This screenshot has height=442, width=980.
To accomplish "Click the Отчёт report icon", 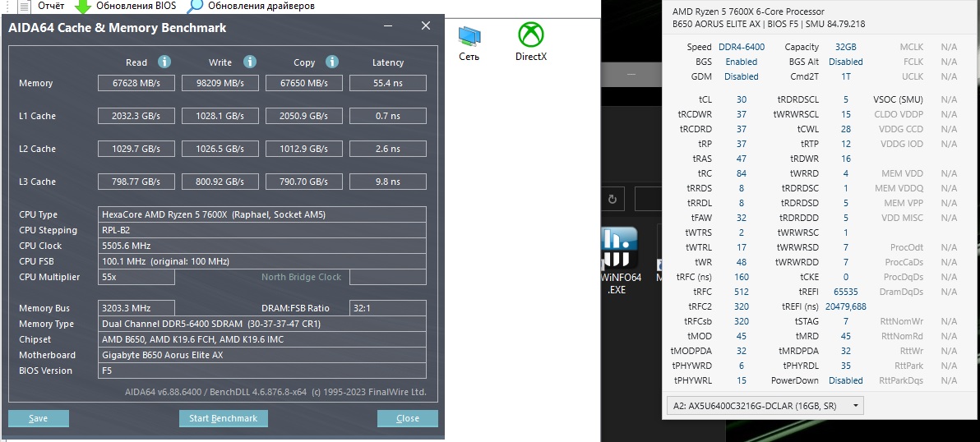I will pyautogui.click(x=25, y=7).
